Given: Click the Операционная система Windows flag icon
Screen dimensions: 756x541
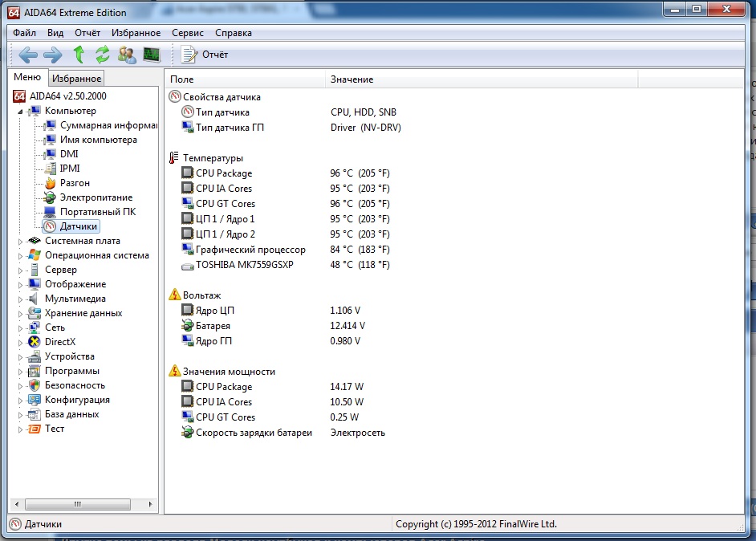Looking at the screenshot, I should [x=35, y=255].
